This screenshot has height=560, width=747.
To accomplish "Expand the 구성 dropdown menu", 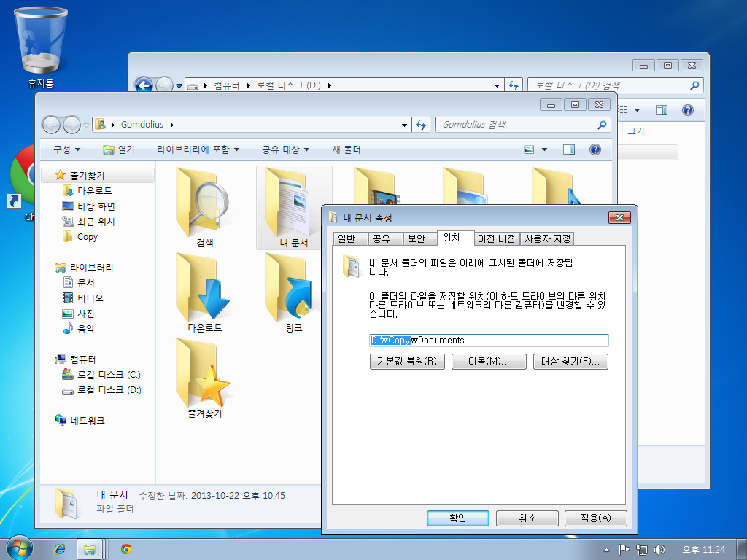I will [x=66, y=149].
